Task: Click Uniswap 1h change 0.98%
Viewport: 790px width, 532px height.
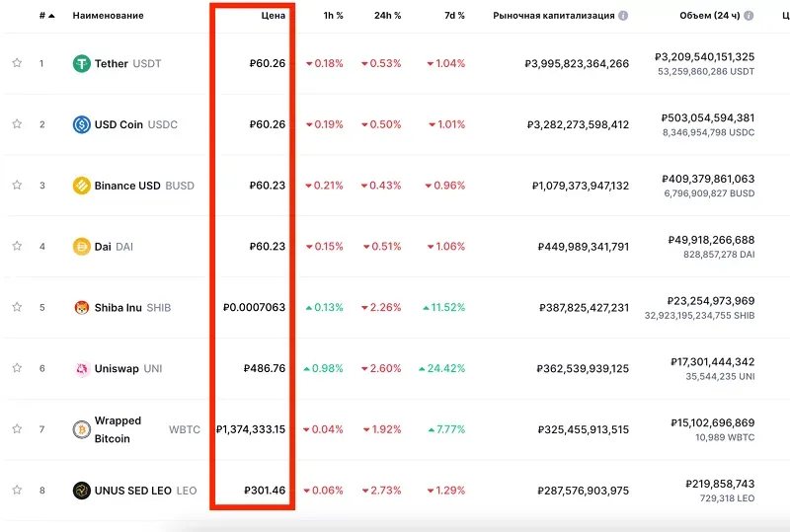Action: point(323,368)
